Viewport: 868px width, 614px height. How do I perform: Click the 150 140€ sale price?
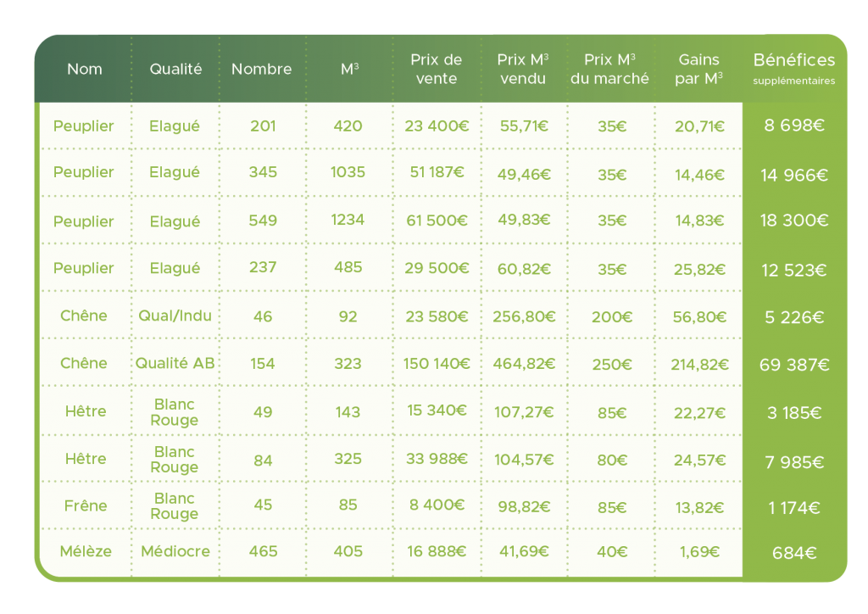pyautogui.click(x=437, y=364)
